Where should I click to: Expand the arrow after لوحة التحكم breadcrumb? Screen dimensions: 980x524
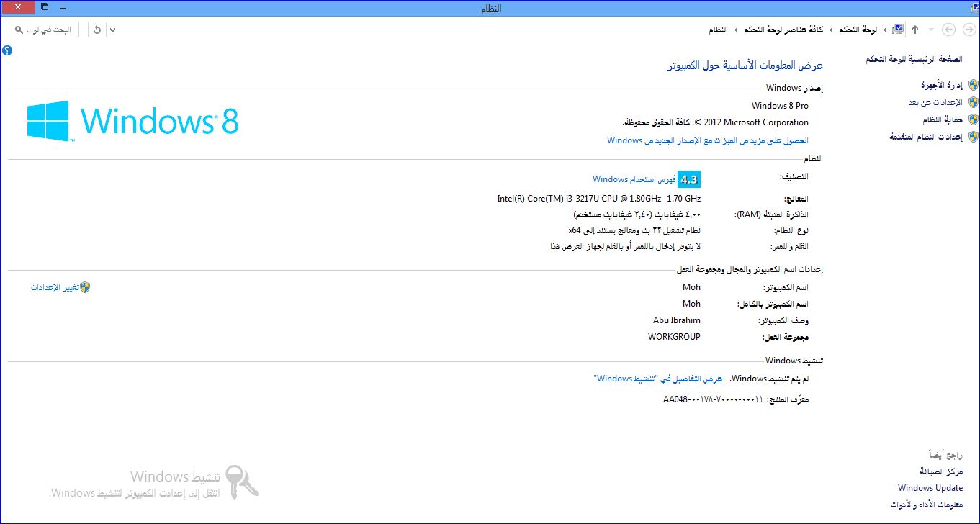pyautogui.click(x=832, y=30)
